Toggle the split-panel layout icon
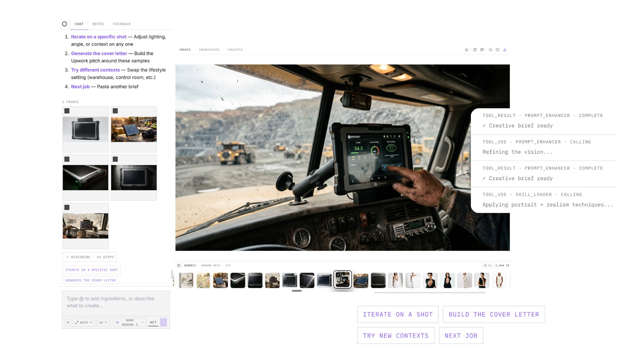This screenshot has width=644, height=362. (x=475, y=50)
